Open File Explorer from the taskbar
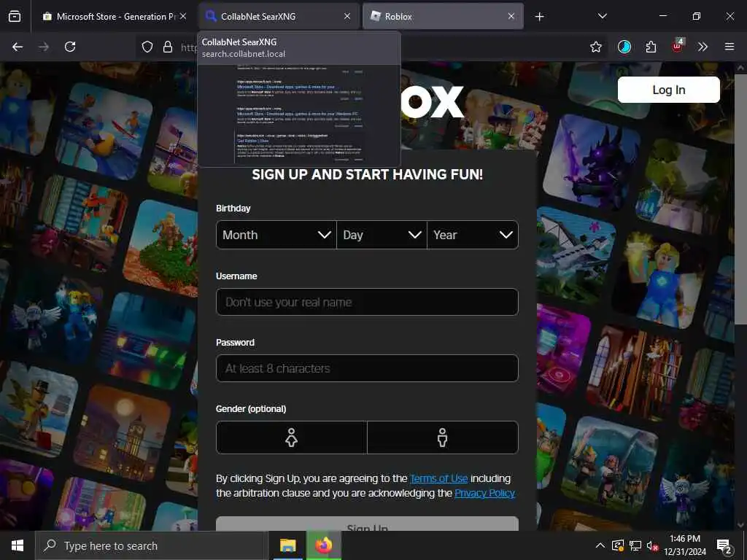The width and height of the screenshot is (747, 560). [x=287, y=545]
